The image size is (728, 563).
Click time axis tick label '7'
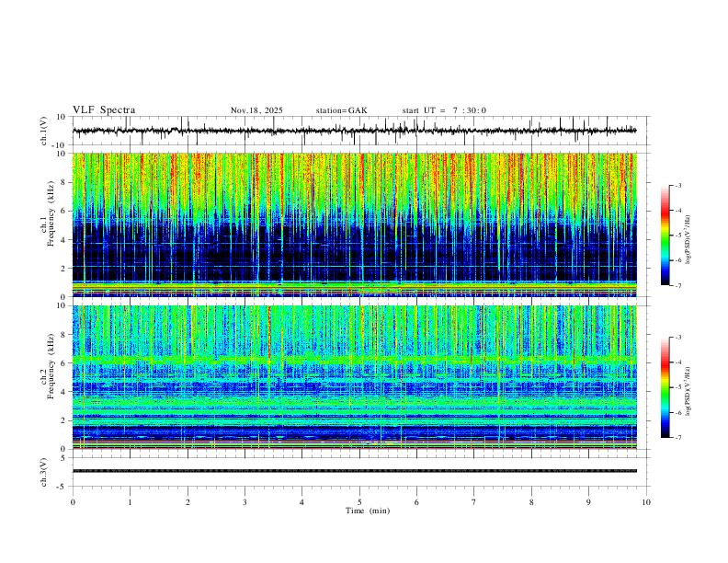click(x=474, y=502)
